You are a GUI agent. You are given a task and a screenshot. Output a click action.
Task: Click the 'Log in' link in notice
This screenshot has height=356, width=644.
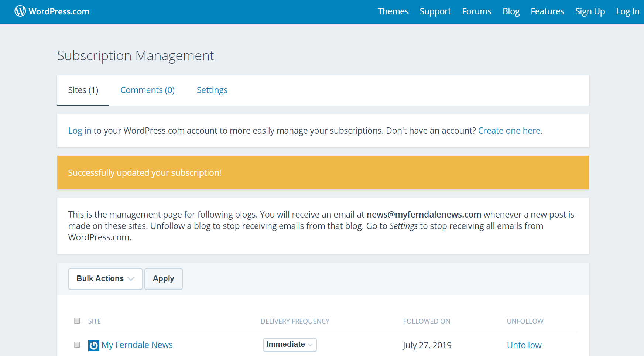79,131
